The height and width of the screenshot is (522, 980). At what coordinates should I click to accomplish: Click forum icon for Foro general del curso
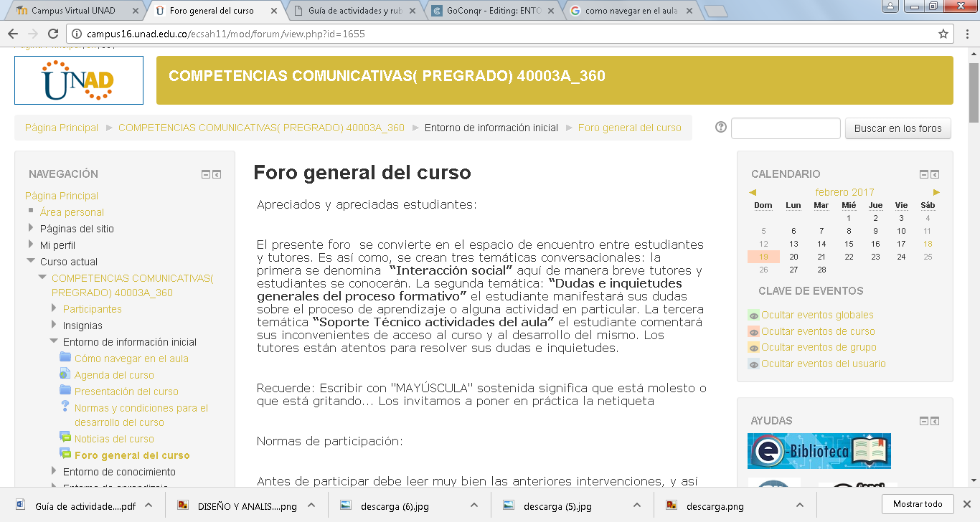click(65, 455)
